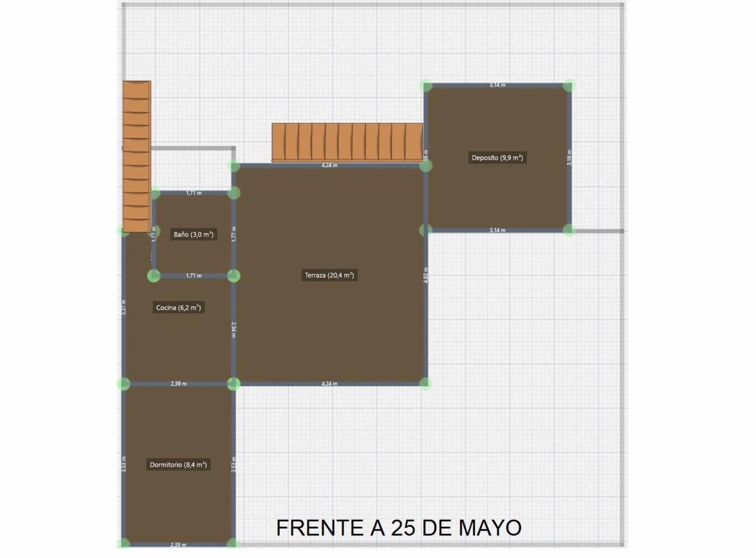The width and height of the screenshot is (756, 558).
Task: Select the bottom-right corner node of Terraza
Action: pos(426,384)
